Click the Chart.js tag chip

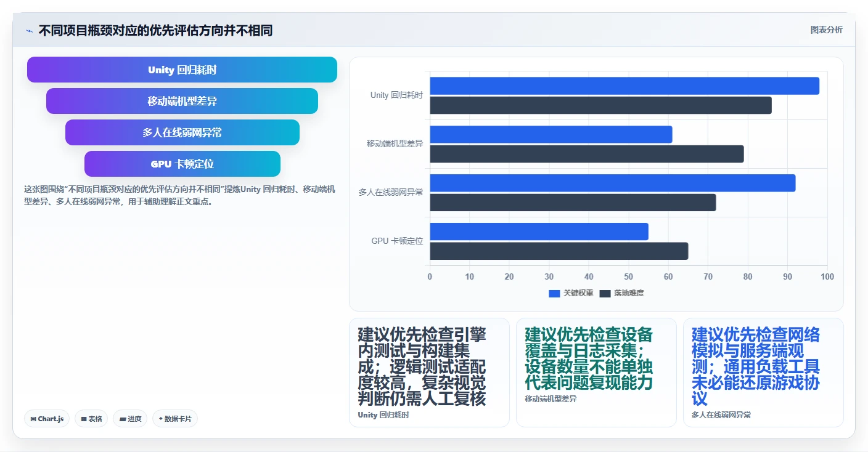(x=47, y=419)
